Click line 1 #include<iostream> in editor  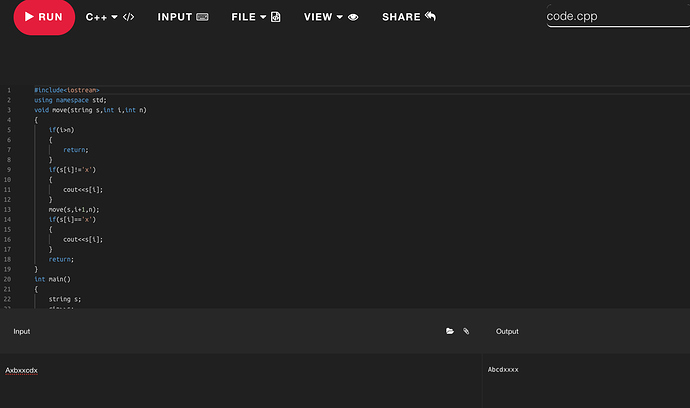pos(67,90)
